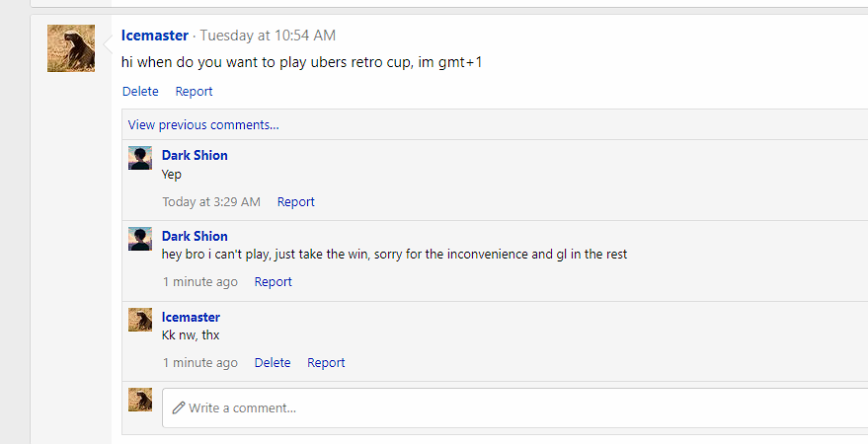Open Dark Shion's name above the can't play comment

click(195, 236)
